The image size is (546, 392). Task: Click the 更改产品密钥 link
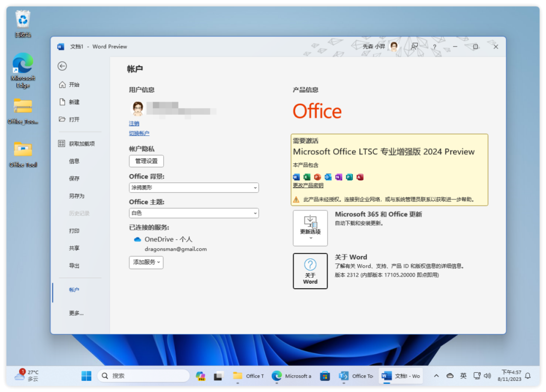(308, 185)
